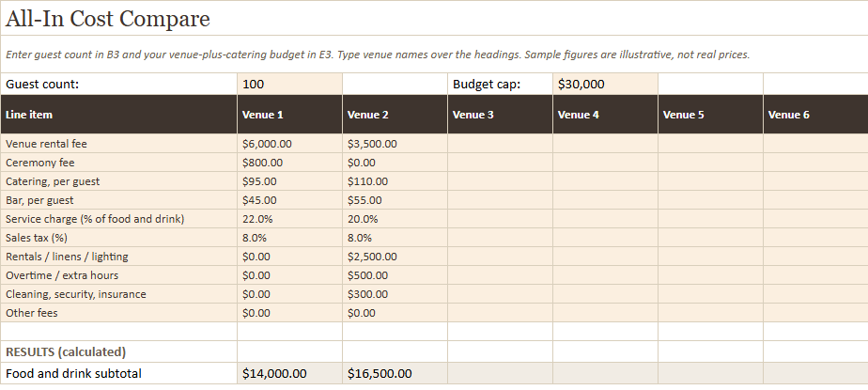Select Venue 2 sales tax 8.0%
868x390 pixels.
click(x=395, y=238)
